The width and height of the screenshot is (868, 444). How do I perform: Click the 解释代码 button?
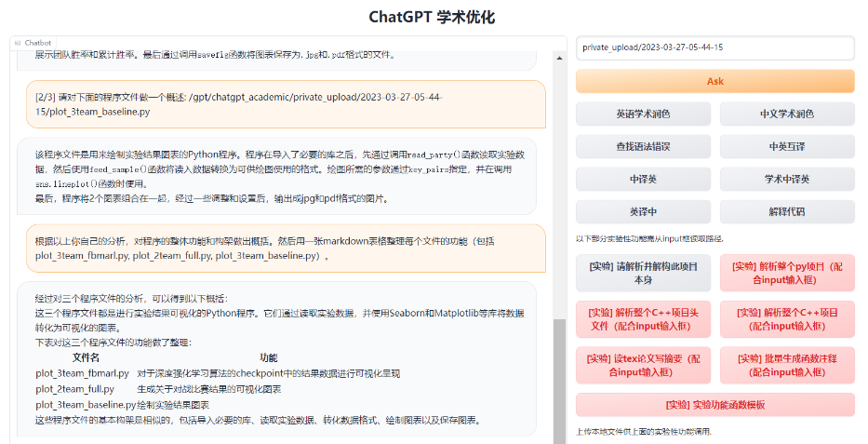point(787,212)
